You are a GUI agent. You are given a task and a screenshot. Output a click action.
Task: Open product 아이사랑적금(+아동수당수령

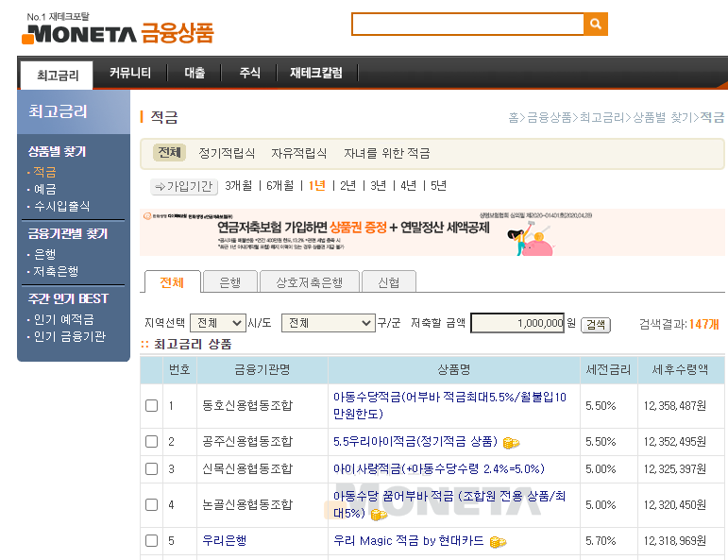point(439,468)
